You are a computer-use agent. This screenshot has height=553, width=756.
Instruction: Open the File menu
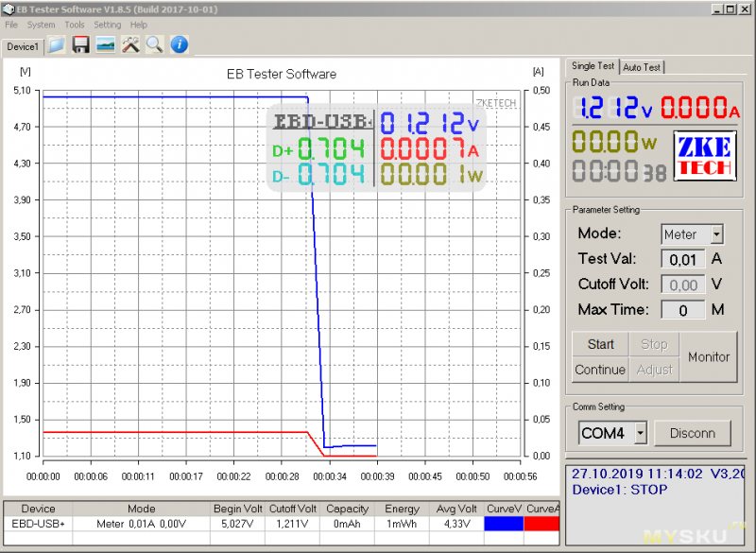(x=11, y=25)
